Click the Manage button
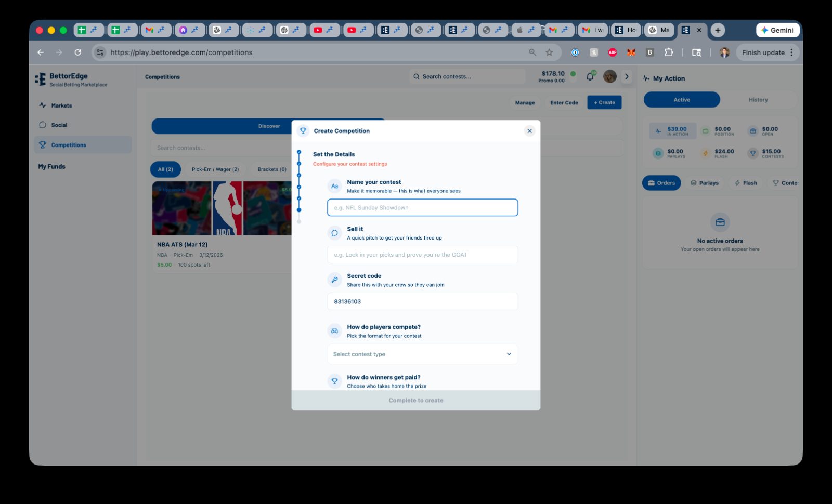 (525, 103)
